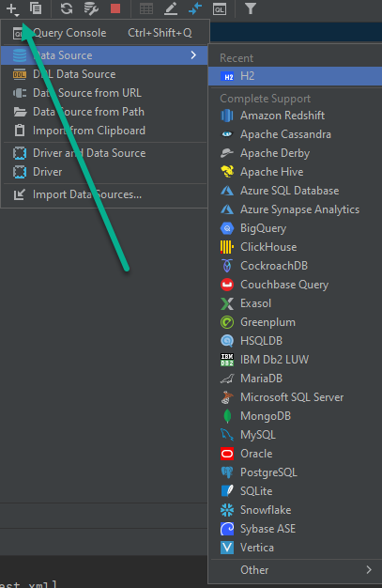This screenshot has height=588, width=382.
Task: Click the Filter funnel icon
Action: [x=251, y=8]
